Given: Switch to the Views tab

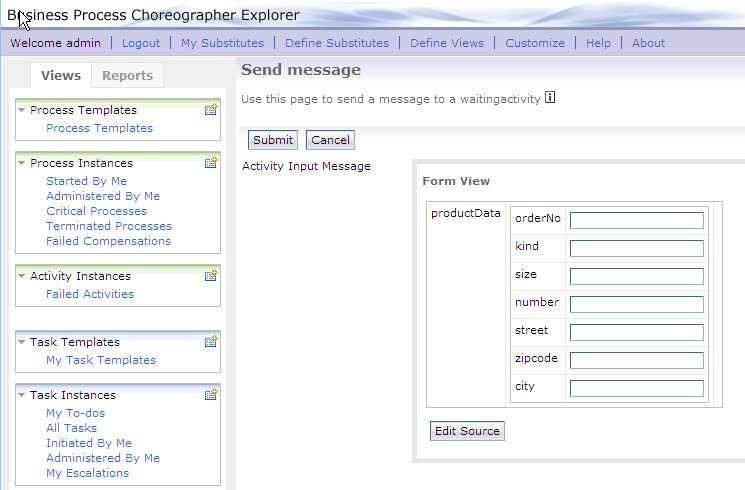Looking at the screenshot, I should [61, 76].
